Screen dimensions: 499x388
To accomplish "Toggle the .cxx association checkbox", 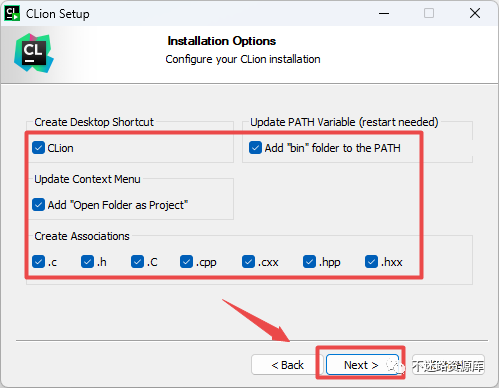I will [x=248, y=262].
